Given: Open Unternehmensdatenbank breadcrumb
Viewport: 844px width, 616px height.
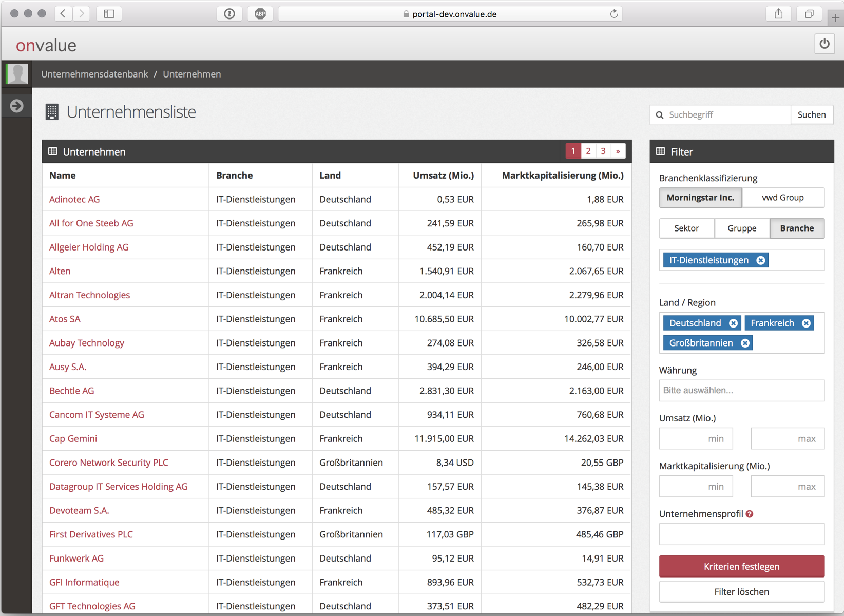Looking at the screenshot, I should coord(94,74).
